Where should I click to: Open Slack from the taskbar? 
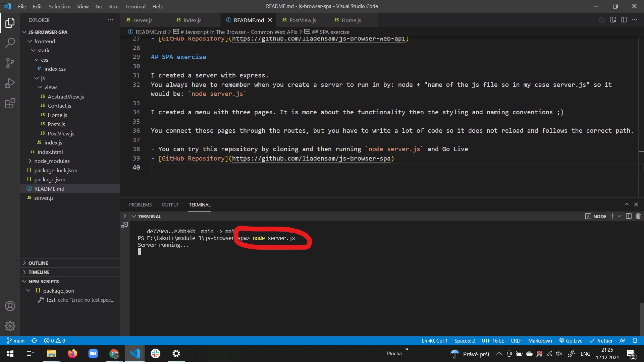(156, 354)
